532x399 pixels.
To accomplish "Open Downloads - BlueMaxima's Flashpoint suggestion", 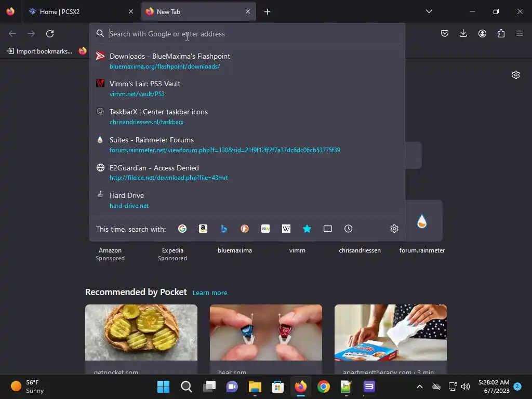I will pos(247,61).
